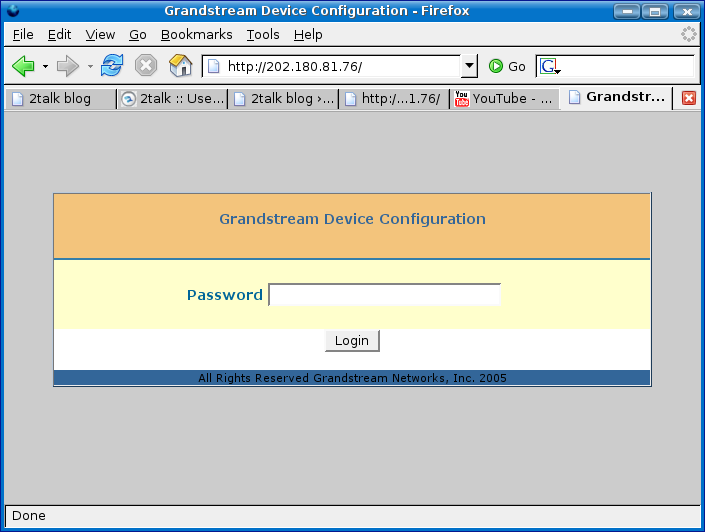Open the forward history dropdown arrow
Screen dimensions: 705x532
coord(90,67)
